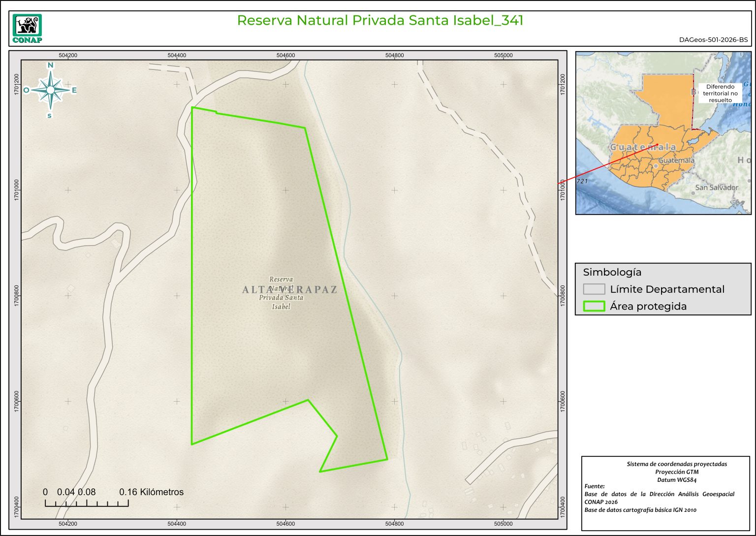
Task: Click the Límite Departamental legend text
Action: 667,289
